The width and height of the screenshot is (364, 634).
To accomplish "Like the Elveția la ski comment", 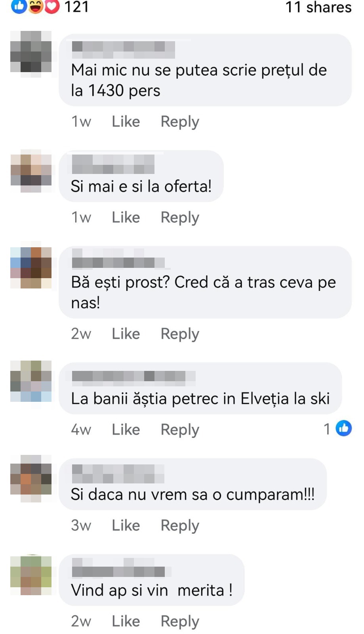I will (x=126, y=430).
